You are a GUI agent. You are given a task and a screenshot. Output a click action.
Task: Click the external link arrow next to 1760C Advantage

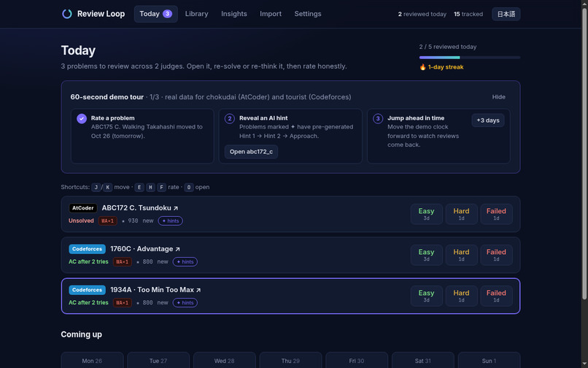tap(178, 249)
